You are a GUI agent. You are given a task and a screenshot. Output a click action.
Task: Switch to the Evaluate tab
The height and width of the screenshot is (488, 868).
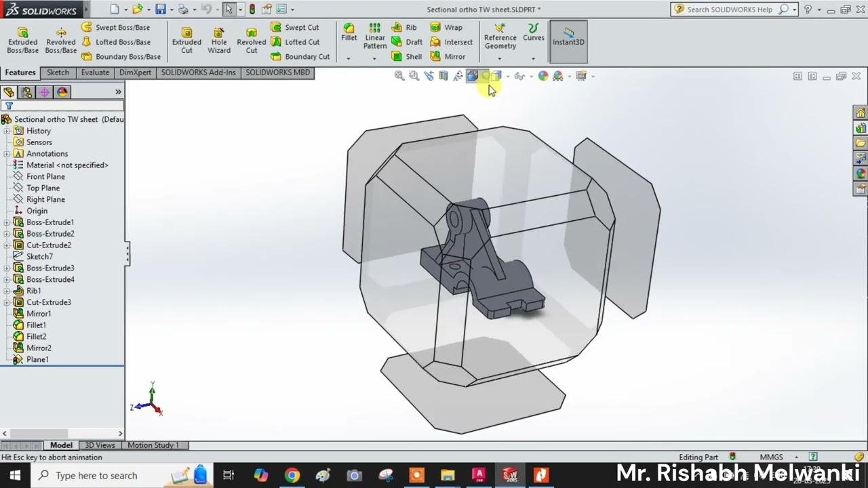(x=95, y=73)
